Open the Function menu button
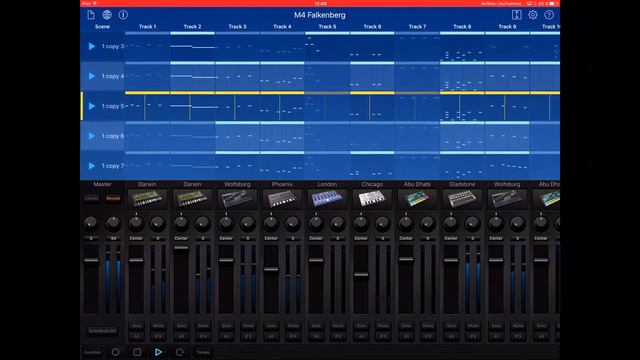Screen dimensions: 640x360 point(93,352)
